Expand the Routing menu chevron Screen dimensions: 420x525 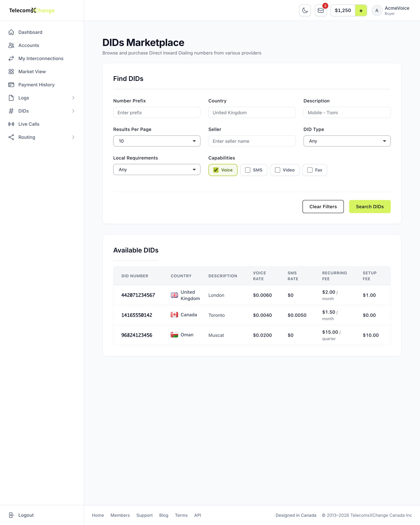pyautogui.click(x=73, y=137)
